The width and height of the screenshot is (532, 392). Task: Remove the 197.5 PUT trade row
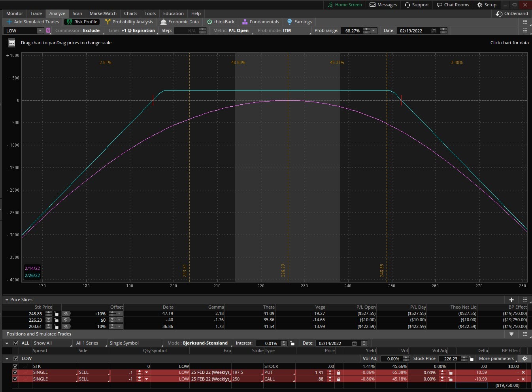pos(523,372)
